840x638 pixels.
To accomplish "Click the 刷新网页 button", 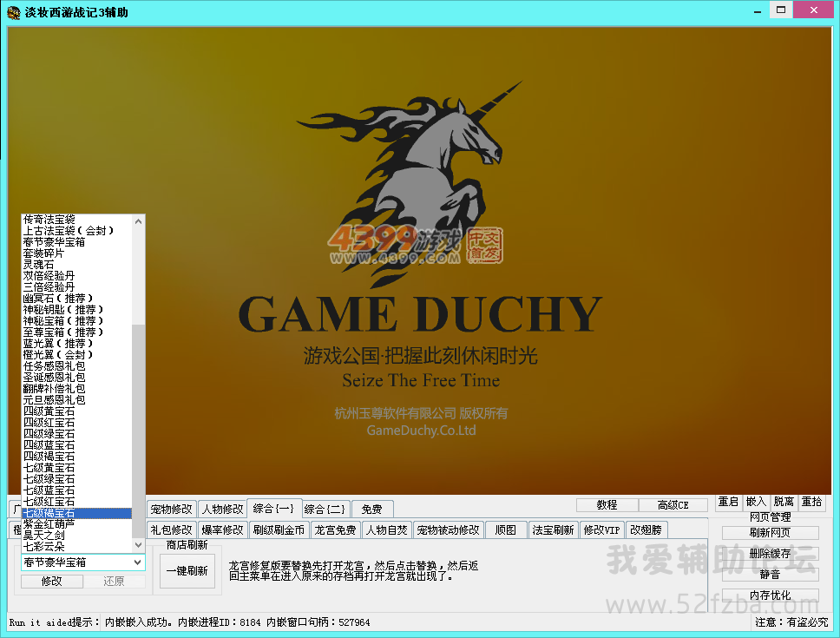I will pos(771,532).
